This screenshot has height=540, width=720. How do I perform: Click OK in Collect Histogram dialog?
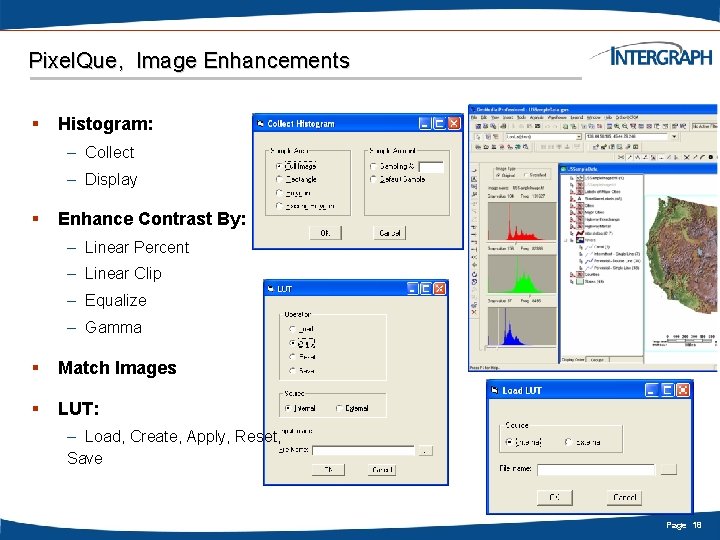point(325,233)
